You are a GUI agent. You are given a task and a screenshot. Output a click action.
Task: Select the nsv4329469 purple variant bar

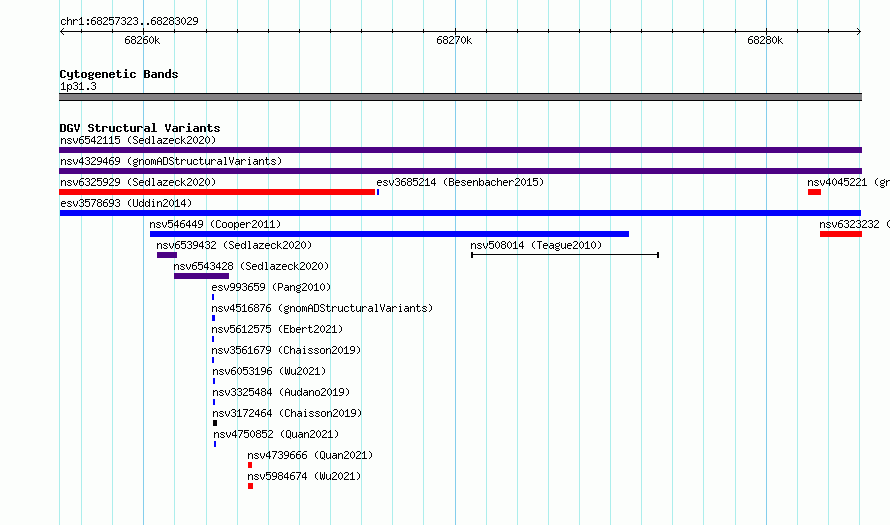click(460, 171)
